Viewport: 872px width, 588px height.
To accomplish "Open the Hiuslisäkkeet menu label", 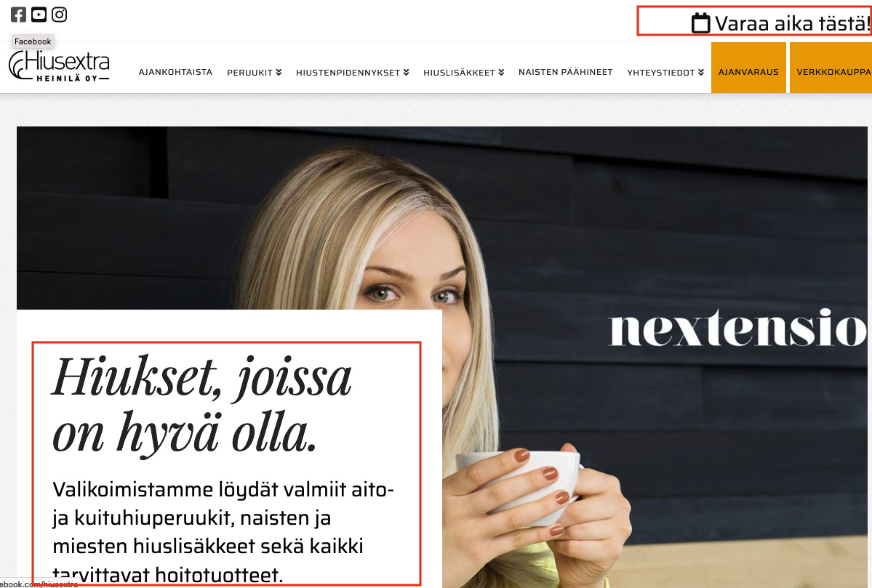I will pyautogui.click(x=459, y=72).
